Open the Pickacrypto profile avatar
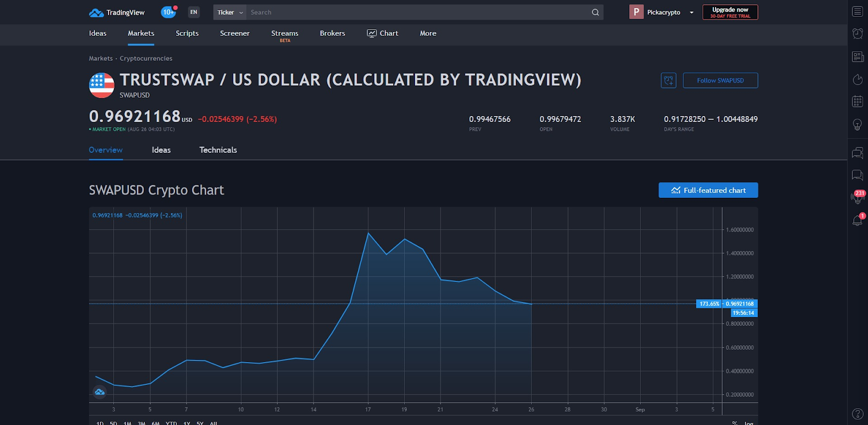Screen dimensions: 868x425 [x=636, y=12]
